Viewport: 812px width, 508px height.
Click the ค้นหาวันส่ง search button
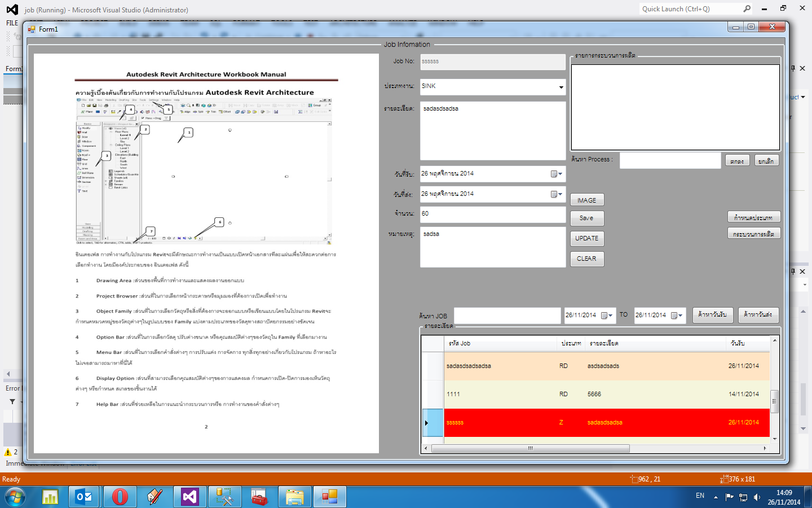pyautogui.click(x=758, y=315)
